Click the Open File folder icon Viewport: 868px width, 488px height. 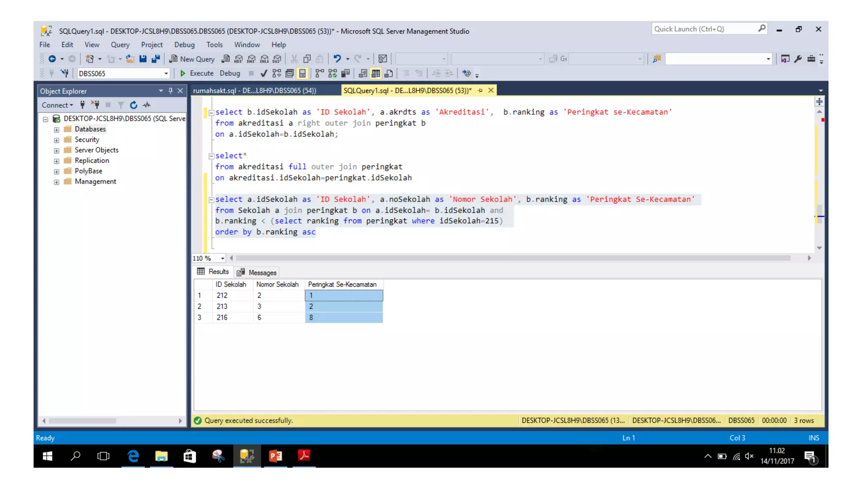click(x=130, y=59)
